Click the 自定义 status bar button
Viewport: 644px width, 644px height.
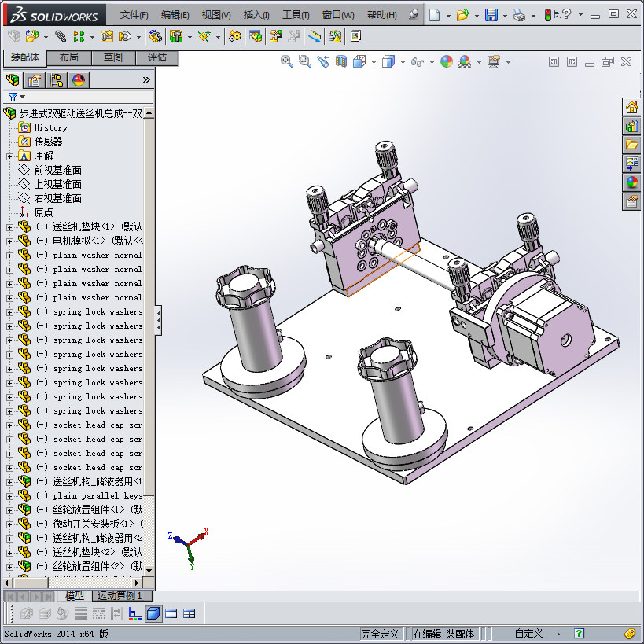[x=528, y=633]
